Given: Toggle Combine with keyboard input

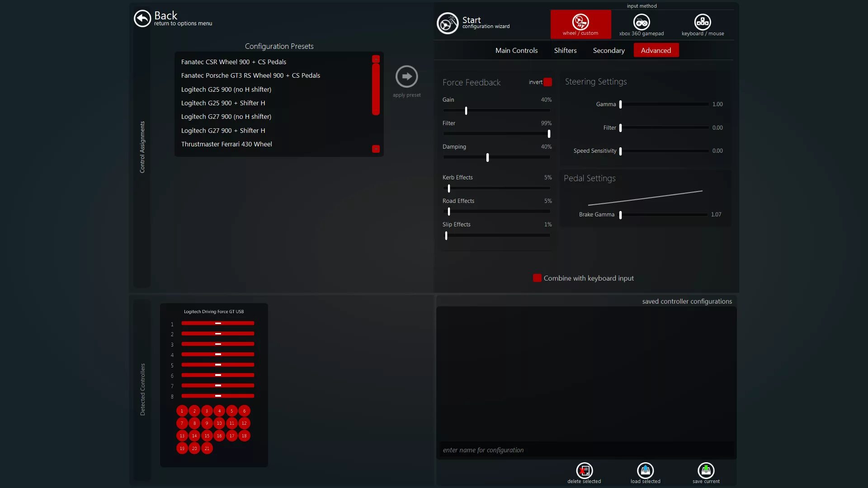Looking at the screenshot, I should point(537,278).
